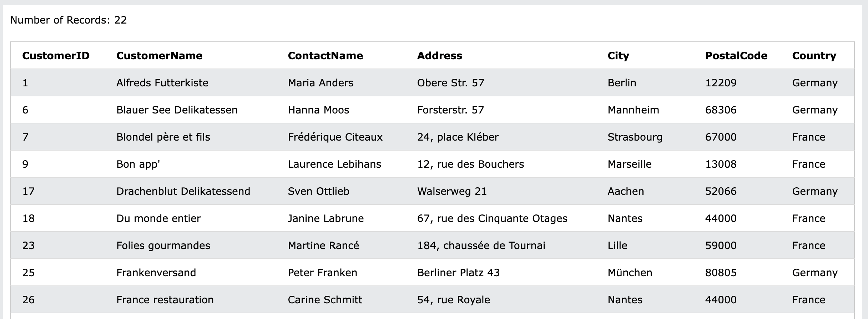Click the Country column header
The image size is (868, 319).
pos(814,56)
